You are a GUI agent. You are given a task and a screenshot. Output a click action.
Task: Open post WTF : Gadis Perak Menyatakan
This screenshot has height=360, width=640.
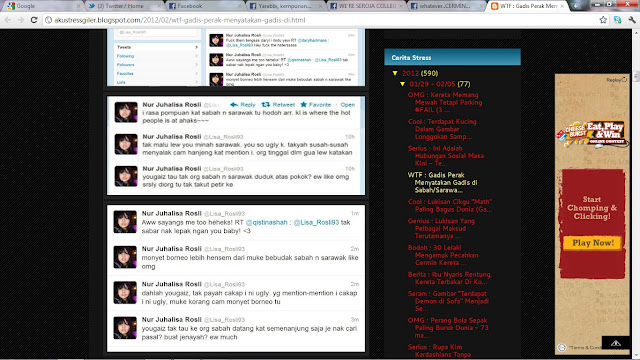point(442,182)
